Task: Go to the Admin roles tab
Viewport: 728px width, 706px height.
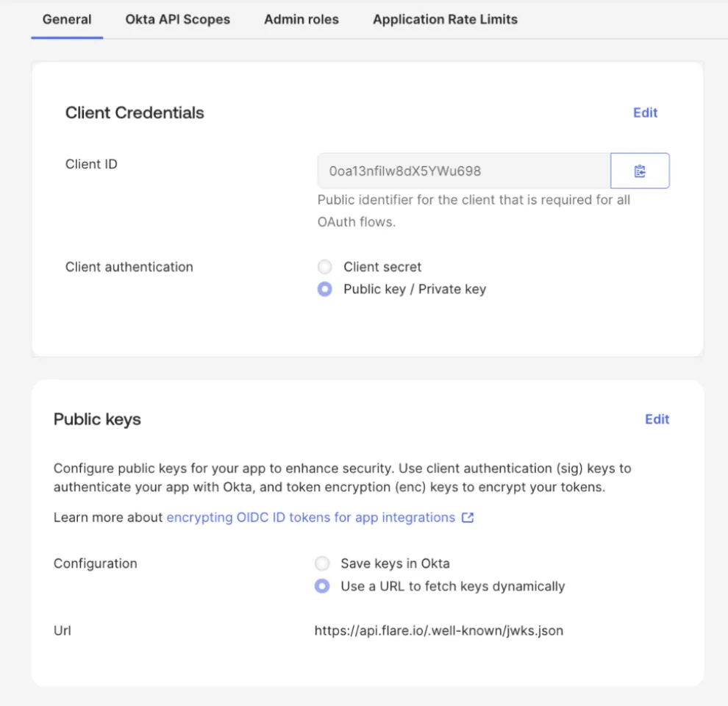Action: [301, 20]
